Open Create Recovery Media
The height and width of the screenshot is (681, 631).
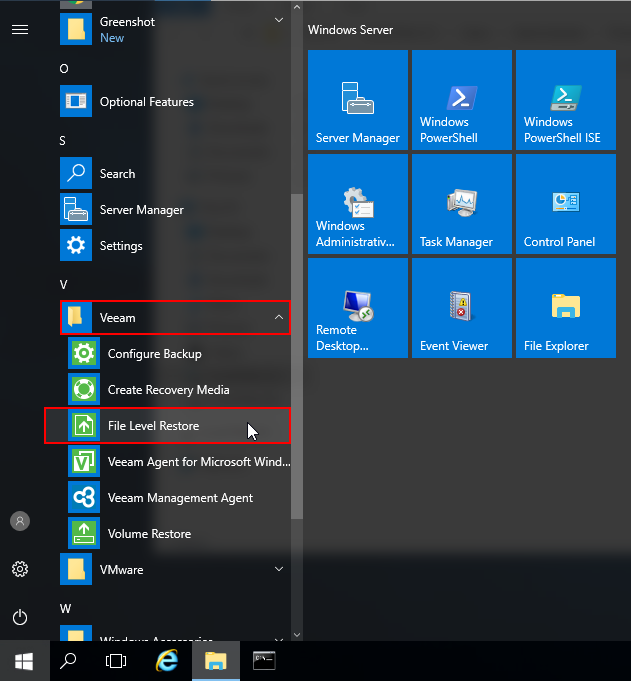point(168,390)
